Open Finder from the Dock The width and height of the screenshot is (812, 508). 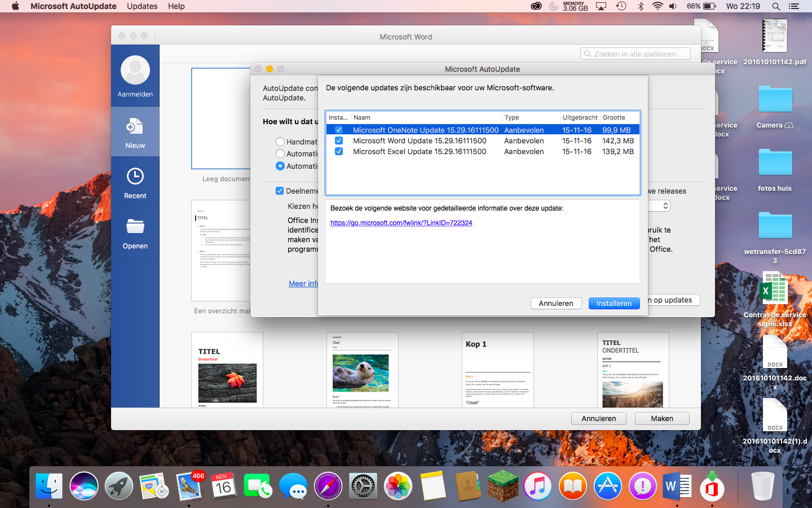49,485
